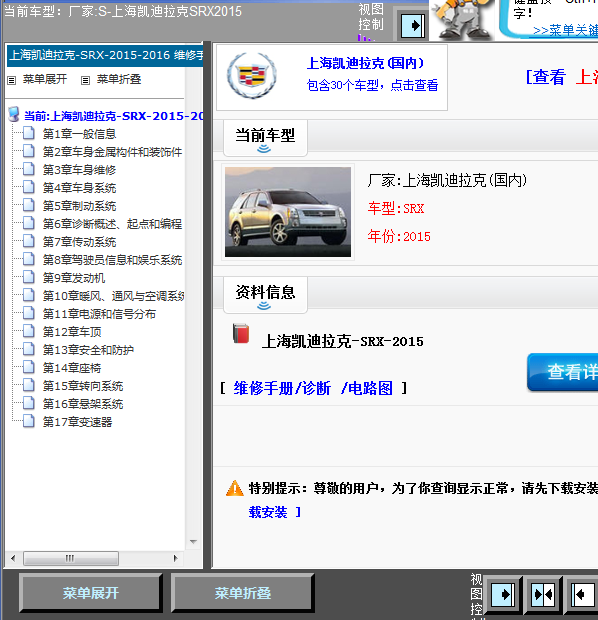The width and height of the screenshot is (598, 620).
Task: Click 包含30个车型,点击查看 link
Action: coord(372,85)
